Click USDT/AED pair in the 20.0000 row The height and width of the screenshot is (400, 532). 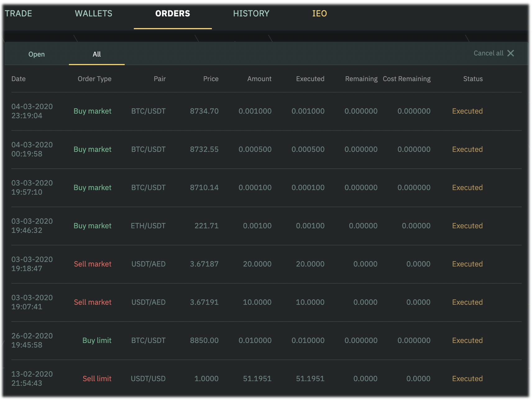click(148, 264)
